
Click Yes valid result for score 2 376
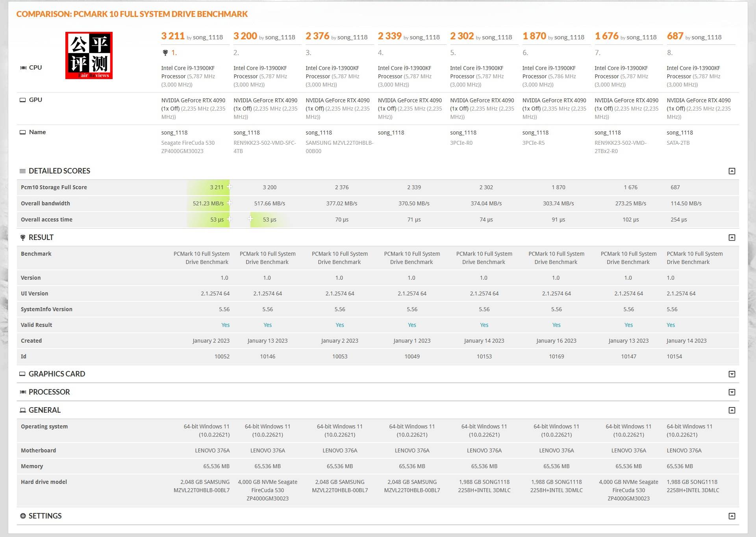(339, 325)
